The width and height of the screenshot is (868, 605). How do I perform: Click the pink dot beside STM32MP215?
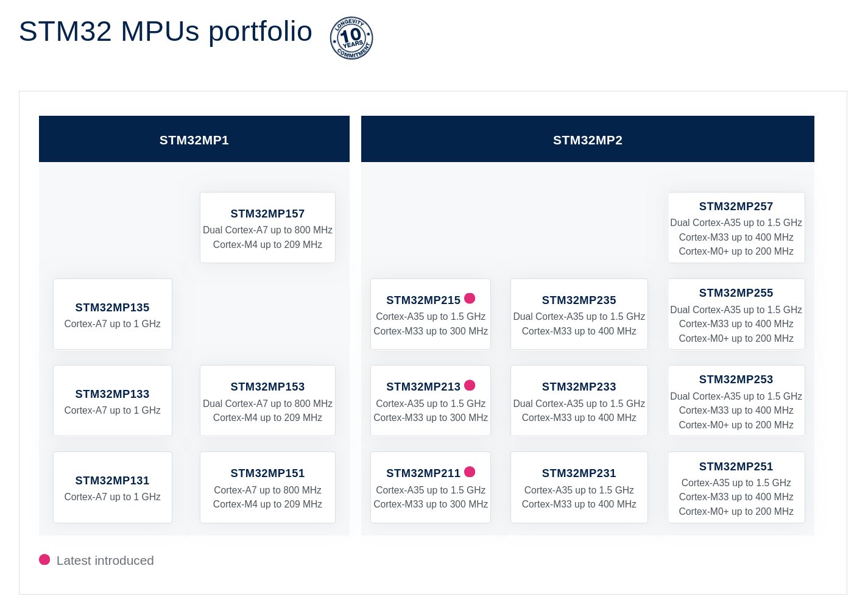point(470,299)
